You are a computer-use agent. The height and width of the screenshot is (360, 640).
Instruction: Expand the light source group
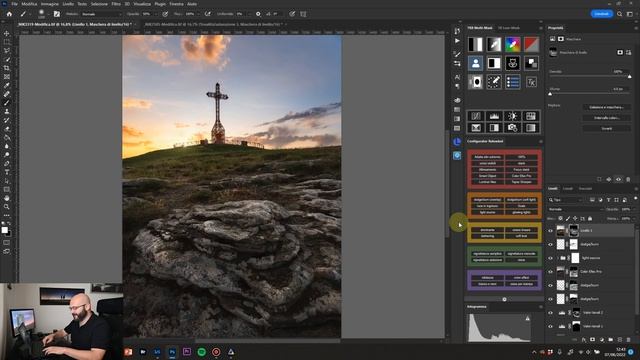[558, 258]
